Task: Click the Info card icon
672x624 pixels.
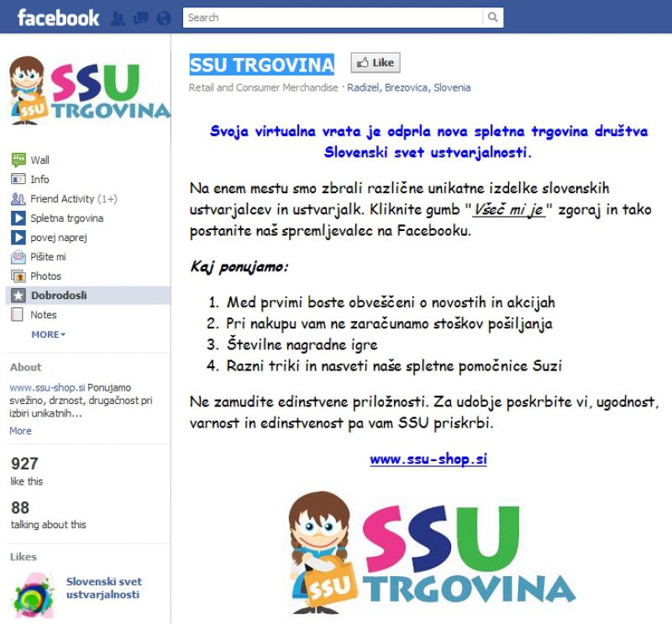Action: [x=18, y=179]
